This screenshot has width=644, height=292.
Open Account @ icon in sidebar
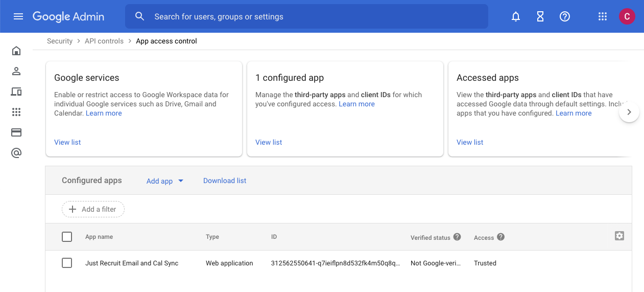[x=16, y=153]
